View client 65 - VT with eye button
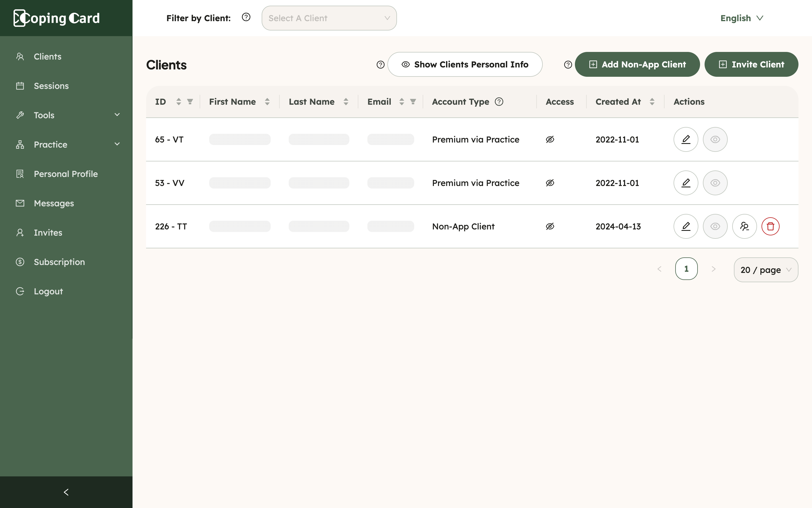The width and height of the screenshot is (812, 508). pos(715,139)
